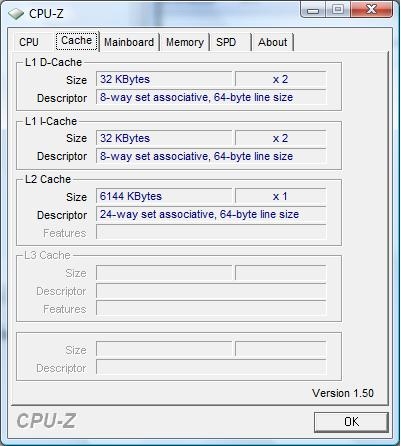
Task: Minimize the CPU-Z window
Action: (313, 10)
